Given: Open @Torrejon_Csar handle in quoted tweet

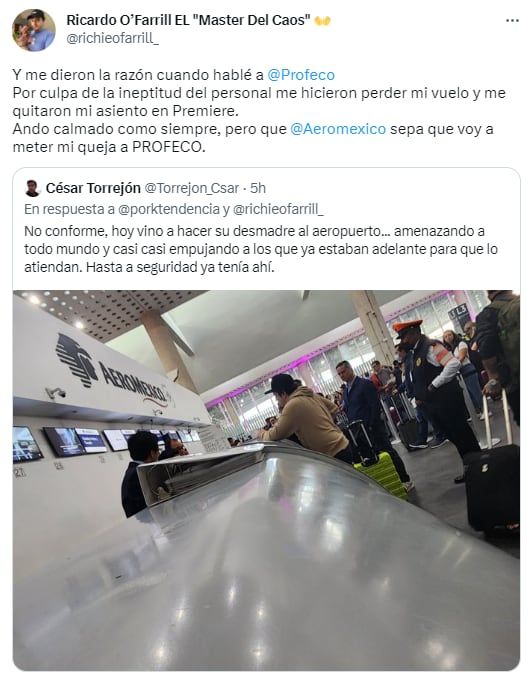Looking at the screenshot, I should tap(192, 188).
